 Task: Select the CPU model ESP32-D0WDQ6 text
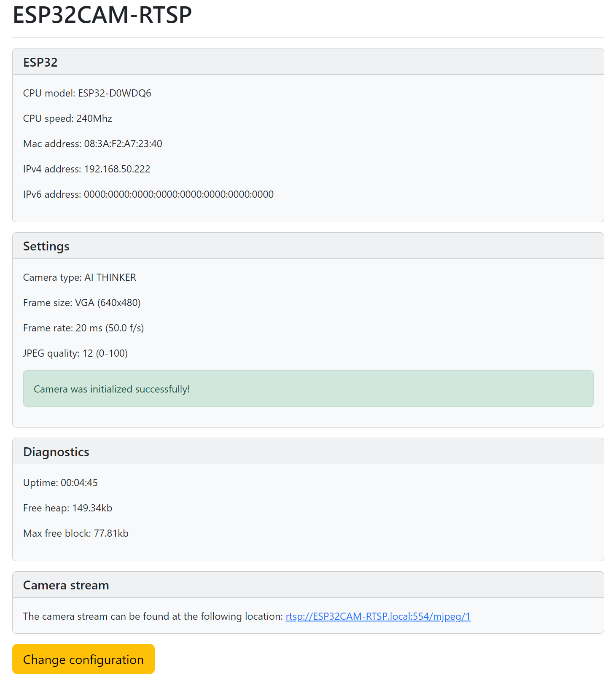pos(87,93)
